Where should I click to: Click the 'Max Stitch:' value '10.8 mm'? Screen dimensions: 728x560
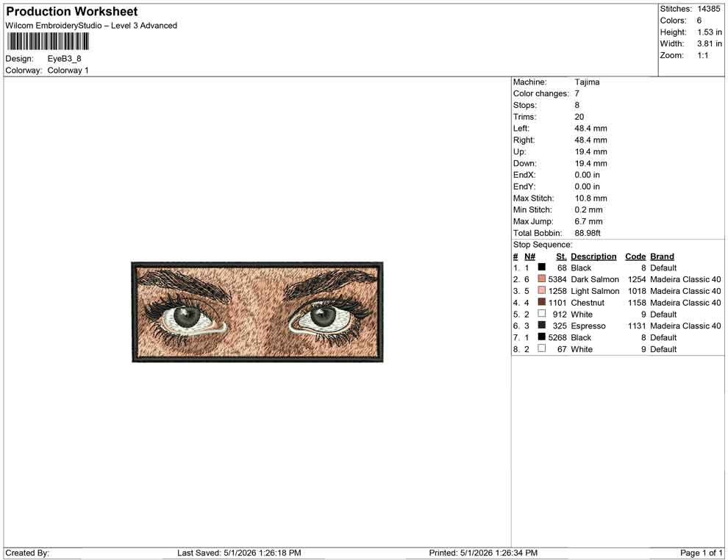pyautogui.click(x=590, y=198)
